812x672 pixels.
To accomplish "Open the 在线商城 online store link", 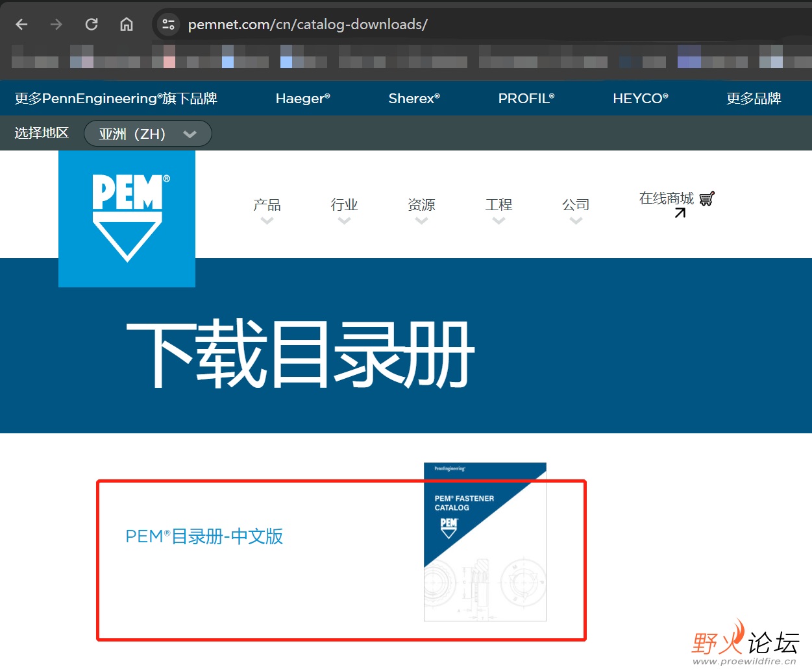I will 667,198.
